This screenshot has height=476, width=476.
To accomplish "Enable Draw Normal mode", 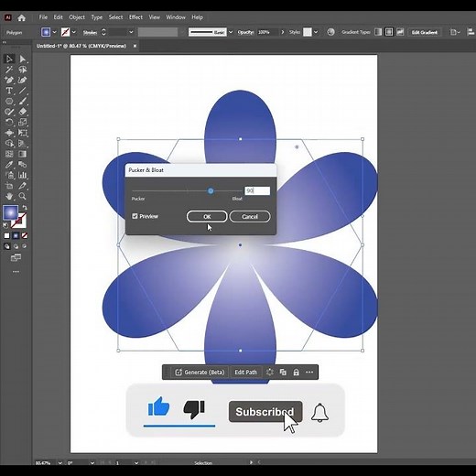I will [6, 246].
